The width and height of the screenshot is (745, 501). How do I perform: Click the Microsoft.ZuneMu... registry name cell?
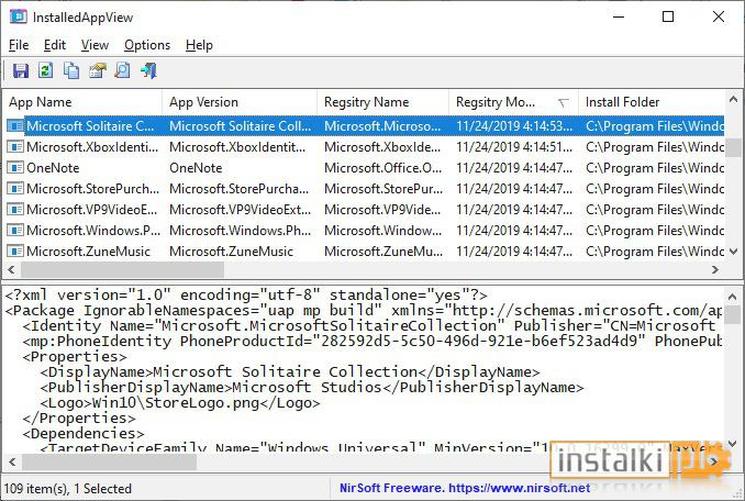coord(383,251)
